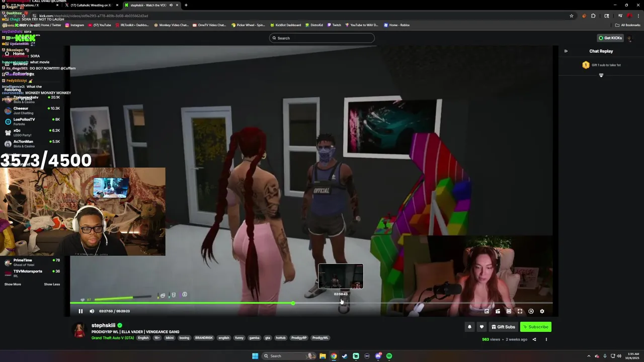Expand the gift sub leaderboard chevron

(x=601, y=75)
